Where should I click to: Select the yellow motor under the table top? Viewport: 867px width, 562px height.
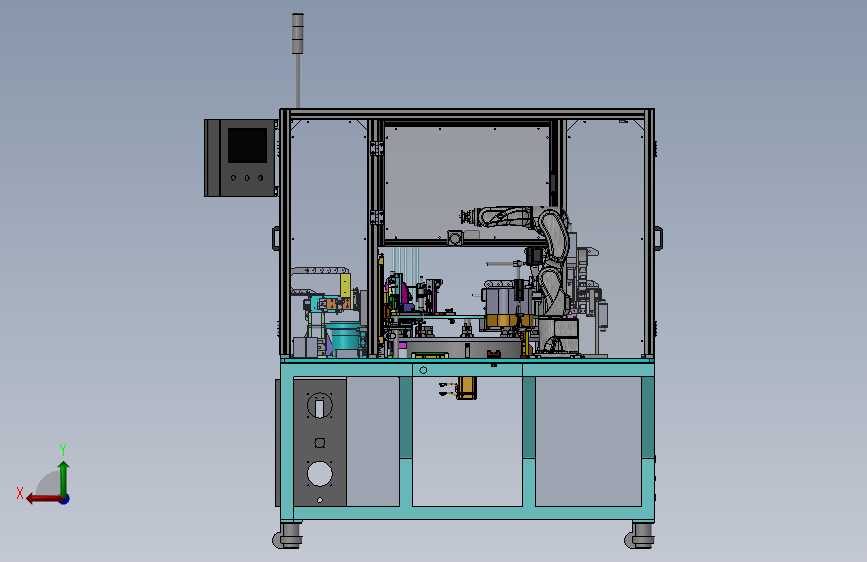click(x=466, y=387)
